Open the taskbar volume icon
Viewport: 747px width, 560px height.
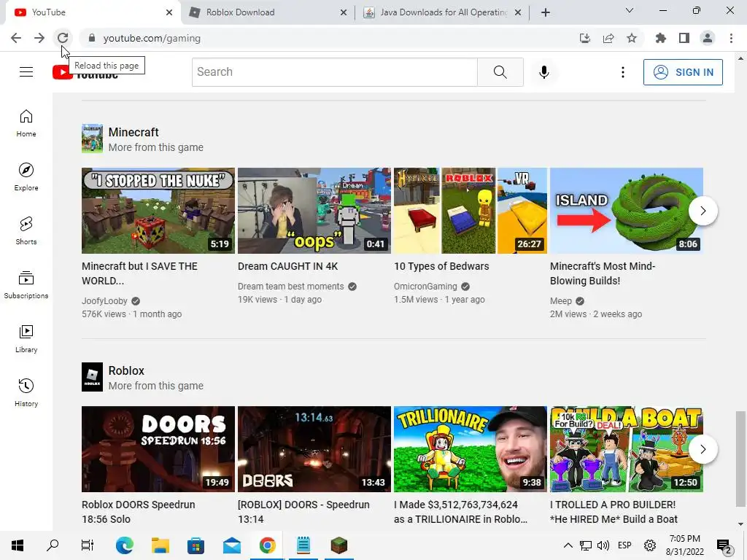(x=603, y=545)
